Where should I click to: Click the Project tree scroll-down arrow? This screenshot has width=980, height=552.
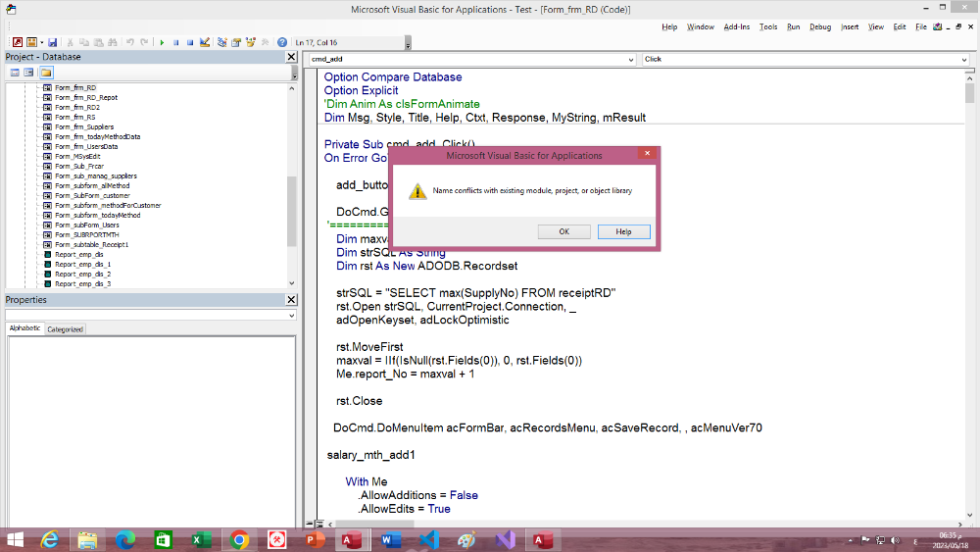292,283
